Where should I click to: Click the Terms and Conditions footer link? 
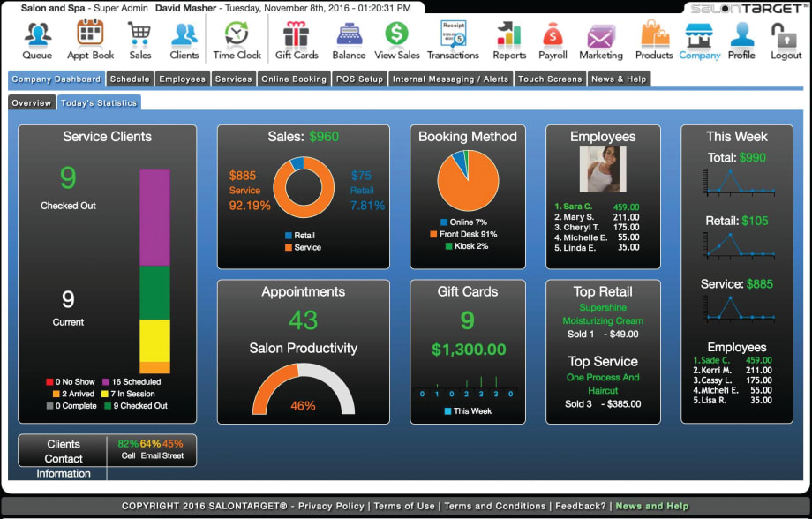tap(494, 506)
